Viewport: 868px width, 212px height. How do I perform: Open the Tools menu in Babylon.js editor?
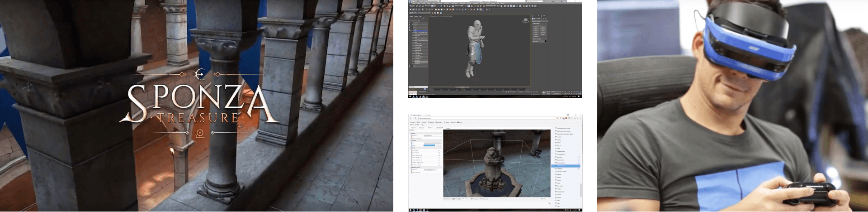[460, 122]
